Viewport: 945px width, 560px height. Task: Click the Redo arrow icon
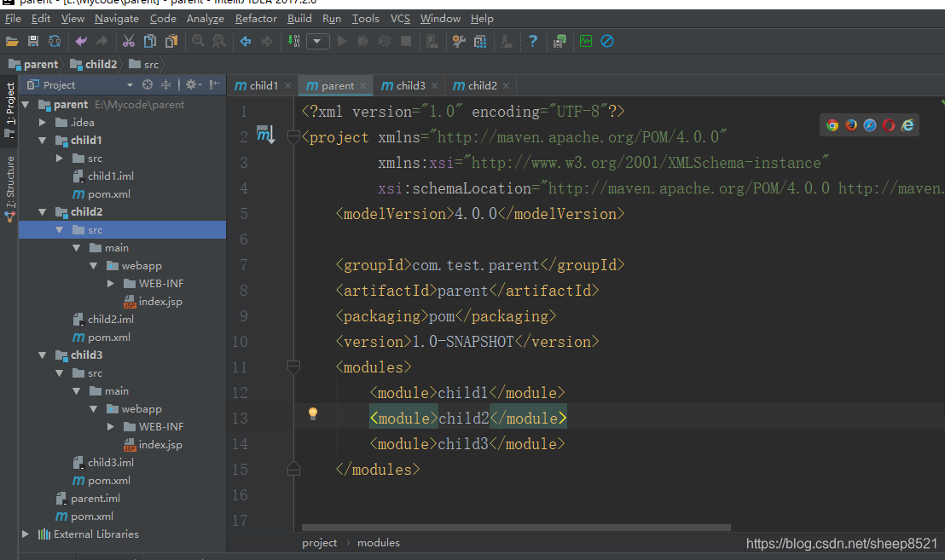click(101, 42)
